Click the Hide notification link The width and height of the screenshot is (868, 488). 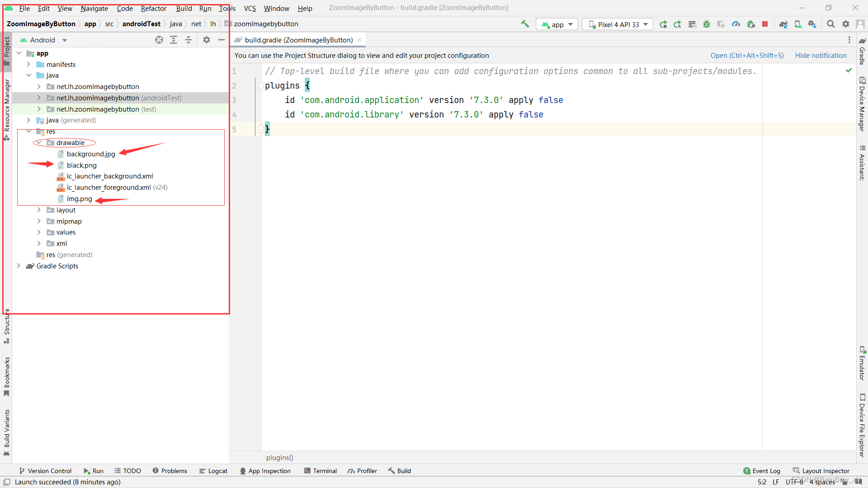point(821,55)
